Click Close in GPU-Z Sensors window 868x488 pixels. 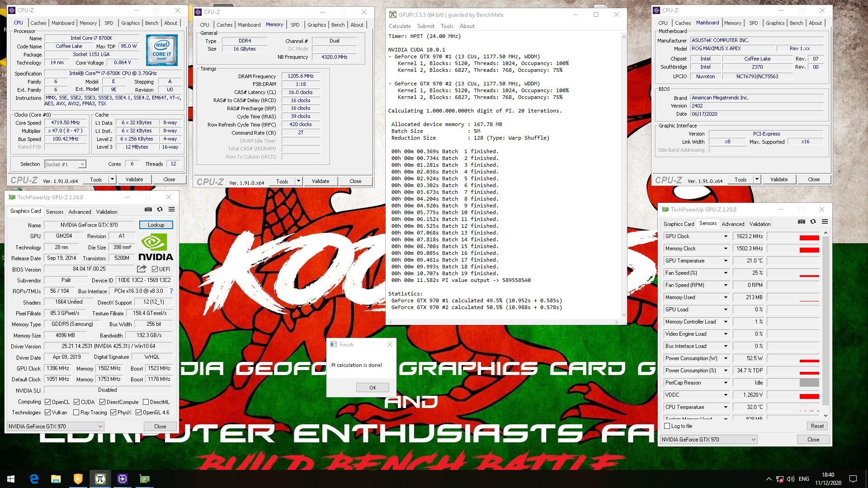click(813, 440)
